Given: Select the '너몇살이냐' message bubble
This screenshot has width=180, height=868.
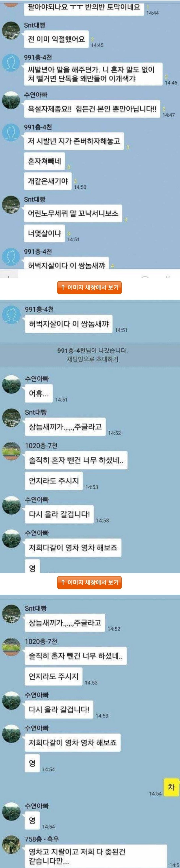Looking at the screenshot, I should [x=44, y=234].
